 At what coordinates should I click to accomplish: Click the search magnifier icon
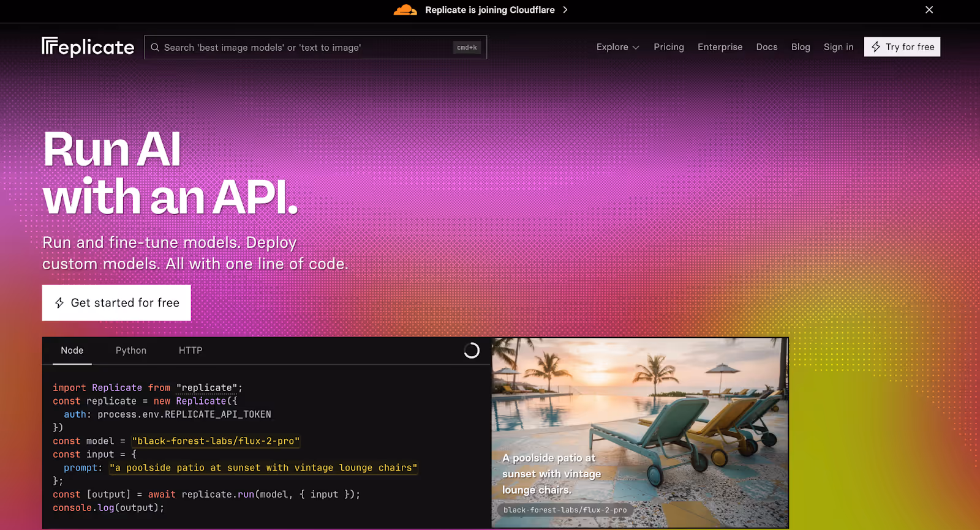[x=155, y=47]
